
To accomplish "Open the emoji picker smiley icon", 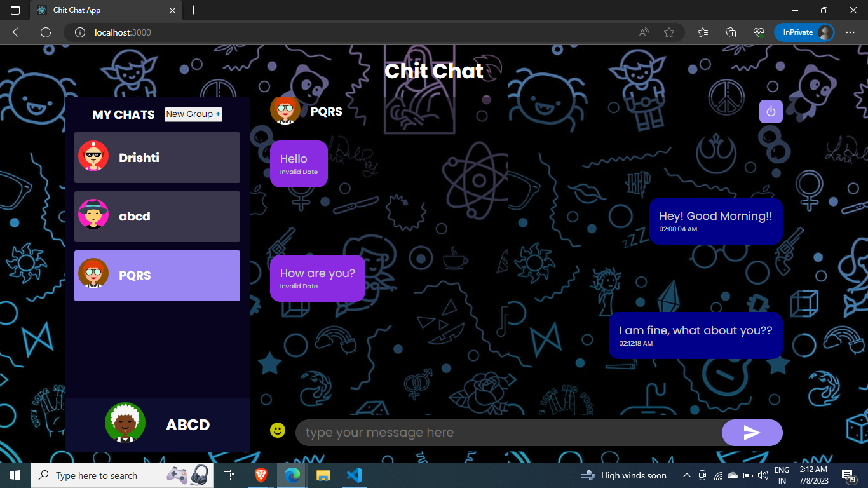I will (x=278, y=431).
